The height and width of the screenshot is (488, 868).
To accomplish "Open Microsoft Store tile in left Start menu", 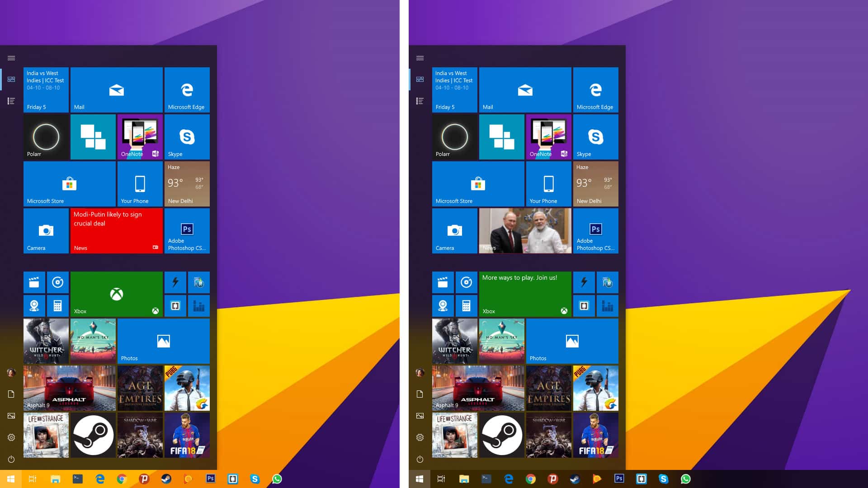I will 69,184.
